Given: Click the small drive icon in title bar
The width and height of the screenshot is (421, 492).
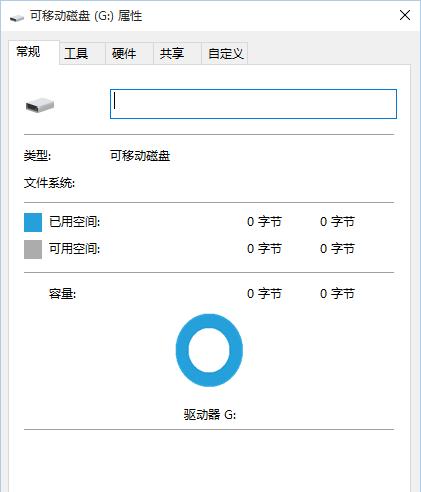Looking at the screenshot, I should click(x=17, y=17).
